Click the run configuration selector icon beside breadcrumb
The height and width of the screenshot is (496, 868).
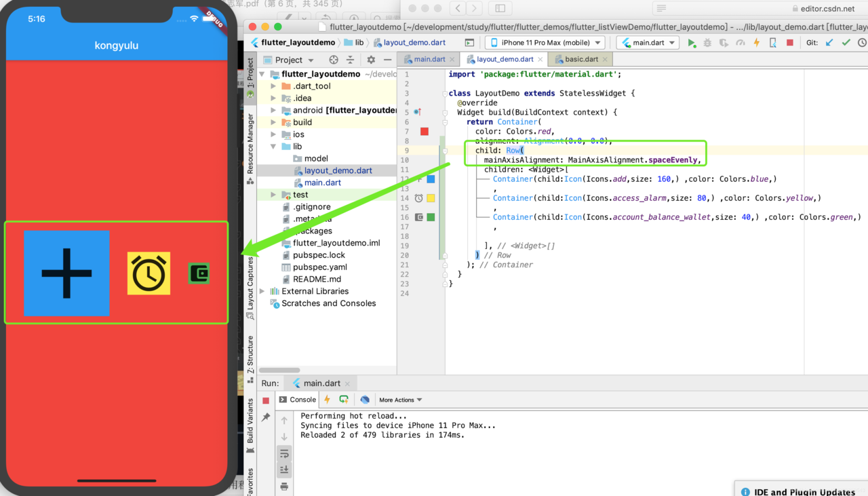(x=469, y=43)
